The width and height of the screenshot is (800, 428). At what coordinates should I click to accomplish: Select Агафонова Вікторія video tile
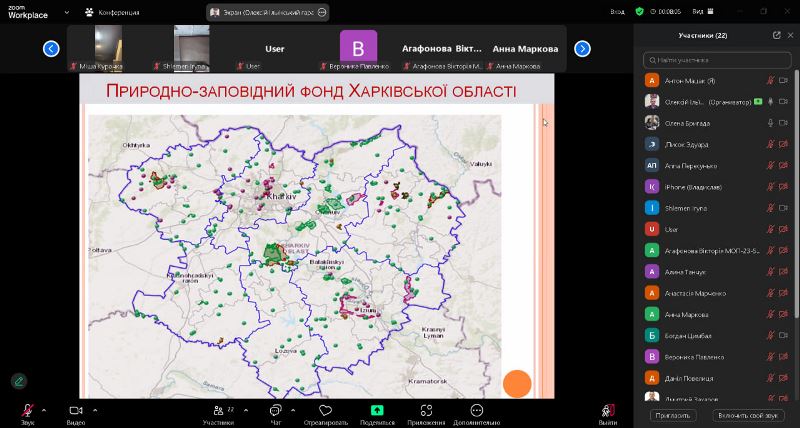[x=441, y=48]
